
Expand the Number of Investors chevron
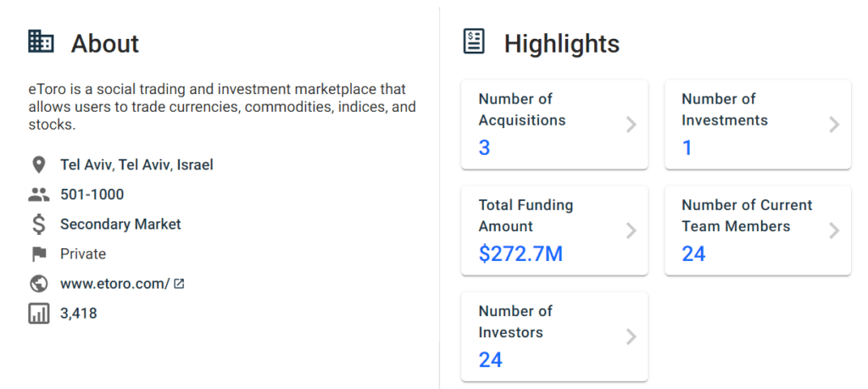coord(631,336)
